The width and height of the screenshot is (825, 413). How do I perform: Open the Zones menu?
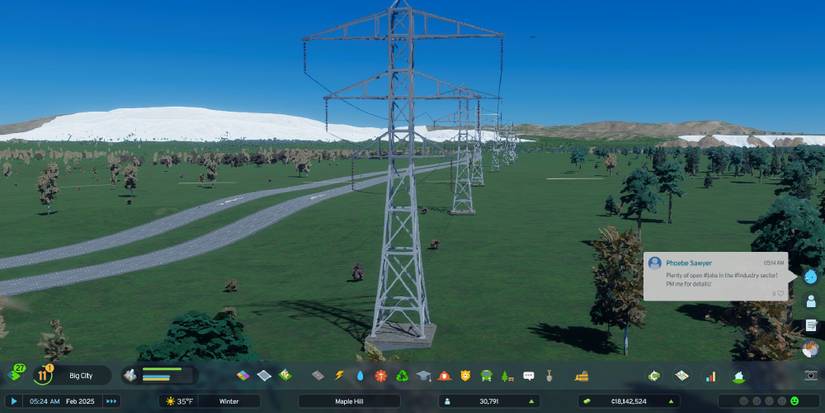click(x=242, y=376)
